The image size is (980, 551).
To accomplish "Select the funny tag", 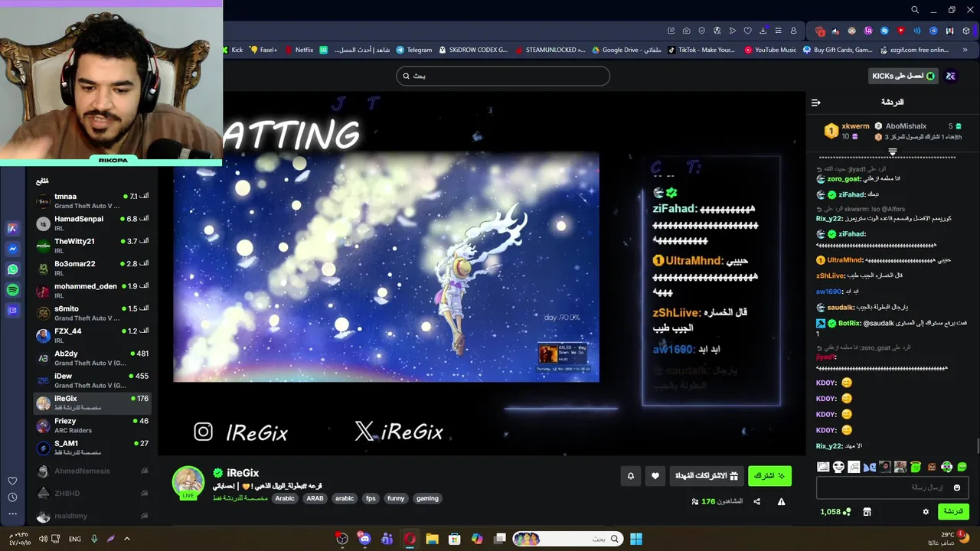I will 396,498.
